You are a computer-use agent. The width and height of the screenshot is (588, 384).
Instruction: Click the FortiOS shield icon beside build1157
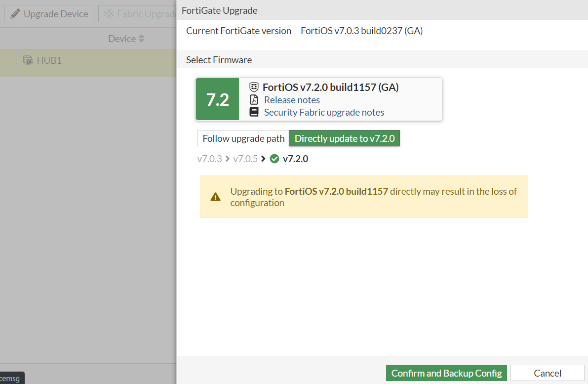(x=253, y=87)
